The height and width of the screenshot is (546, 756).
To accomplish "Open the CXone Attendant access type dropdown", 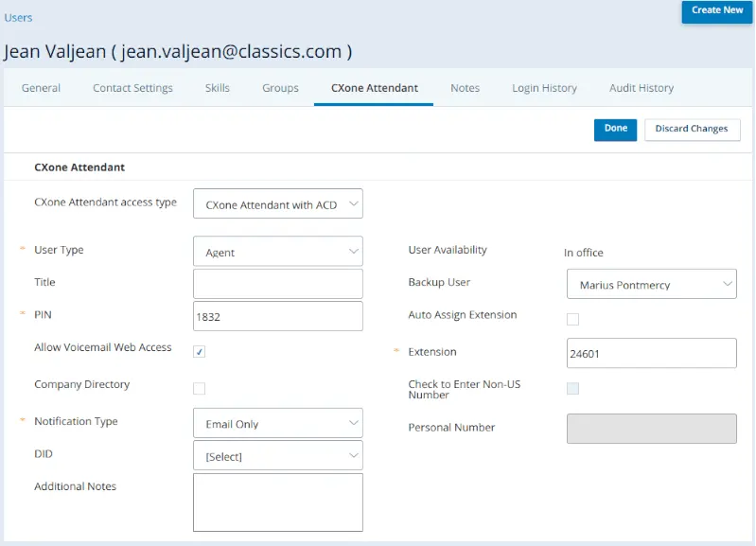I will pos(278,203).
